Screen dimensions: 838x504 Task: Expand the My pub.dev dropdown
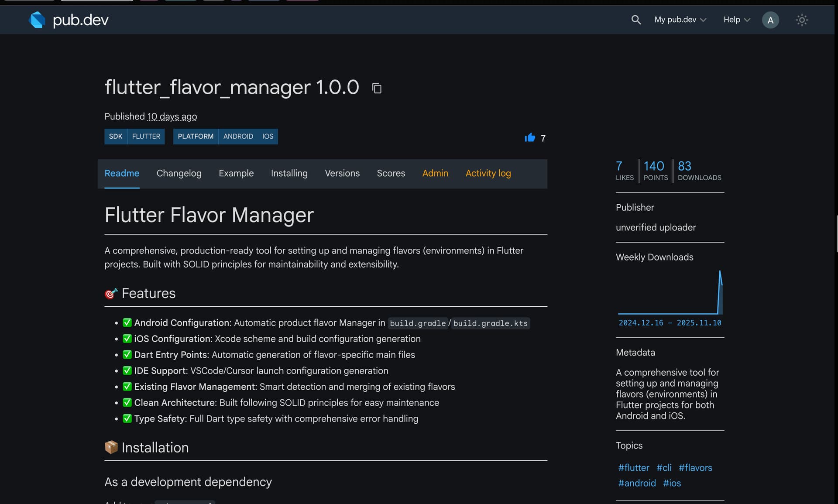click(680, 20)
